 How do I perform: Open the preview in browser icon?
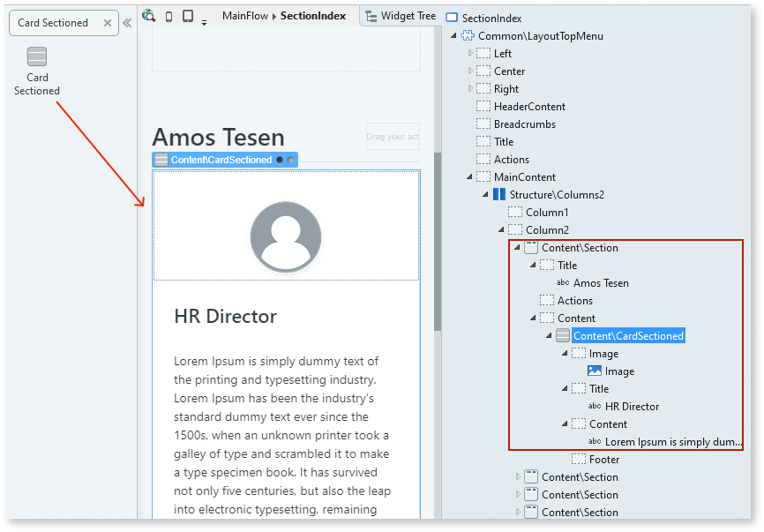(x=149, y=16)
